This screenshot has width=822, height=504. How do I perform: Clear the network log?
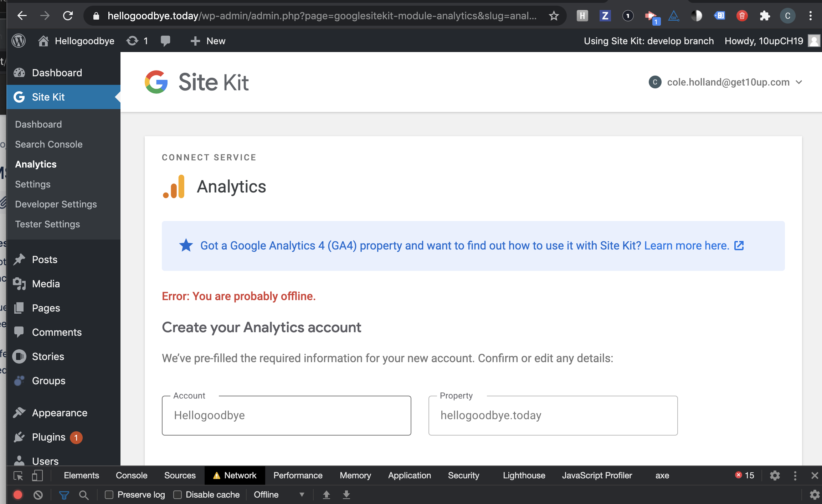38,495
